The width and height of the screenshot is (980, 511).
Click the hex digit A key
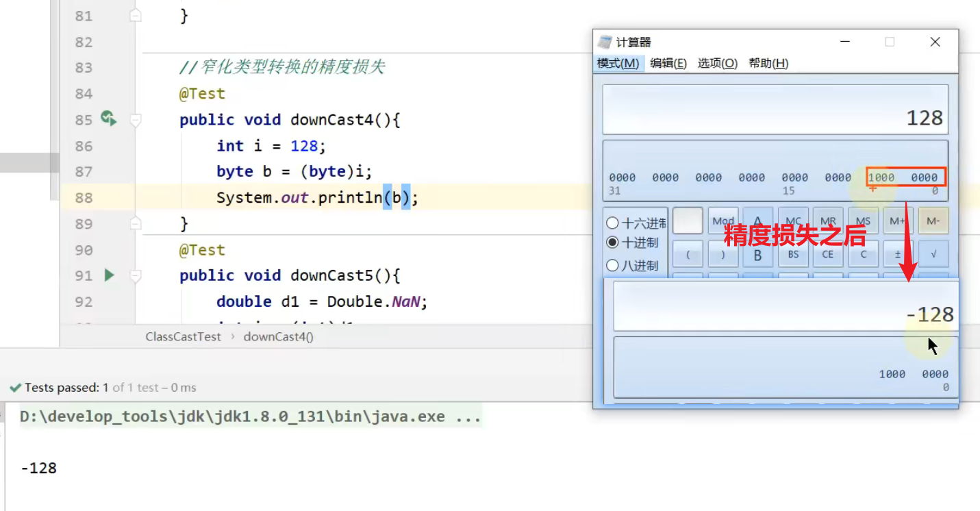click(758, 221)
